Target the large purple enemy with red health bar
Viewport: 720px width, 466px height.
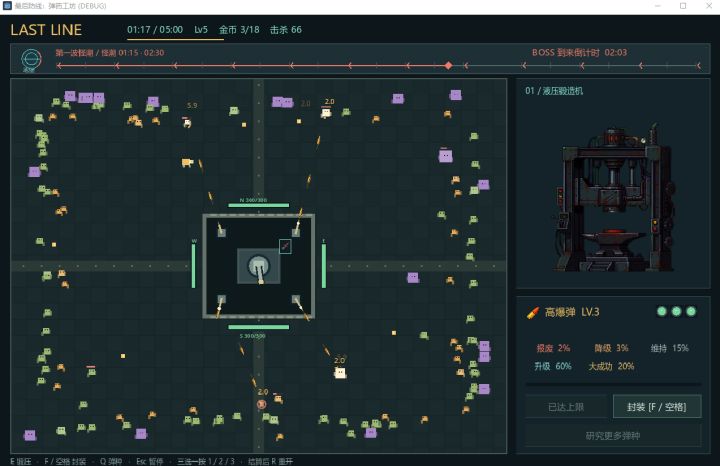click(x=445, y=156)
